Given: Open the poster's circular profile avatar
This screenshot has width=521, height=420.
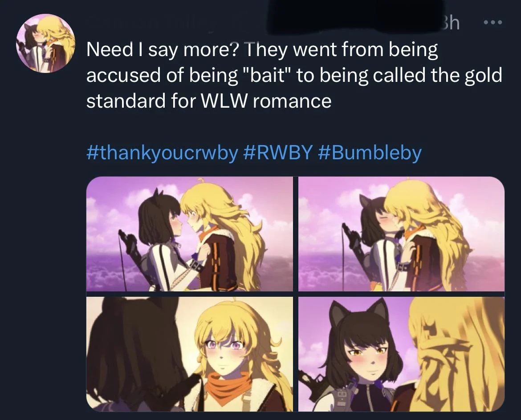Looking at the screenshot, I should (x=46, y=44).
